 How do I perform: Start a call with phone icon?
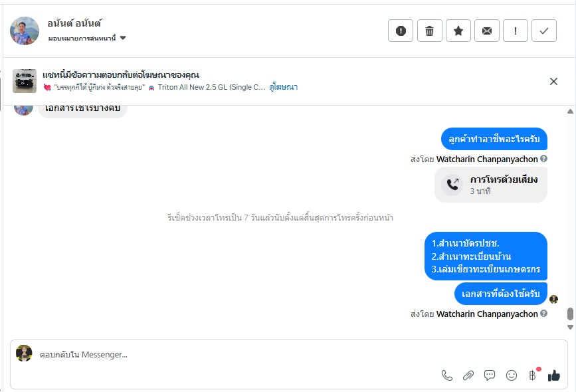(x=447, y=375)
